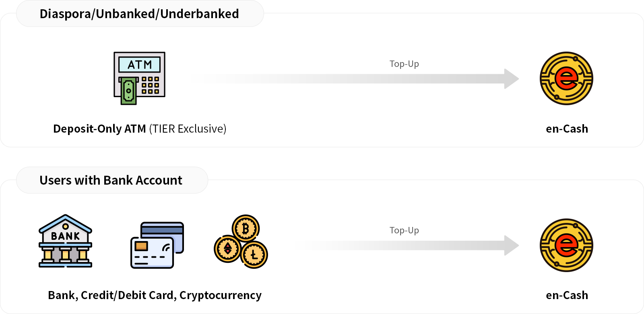Select the Diaspora/Unbanked/Underbanked heading
This screenshot has height=314, width=644.
(139, 14)
